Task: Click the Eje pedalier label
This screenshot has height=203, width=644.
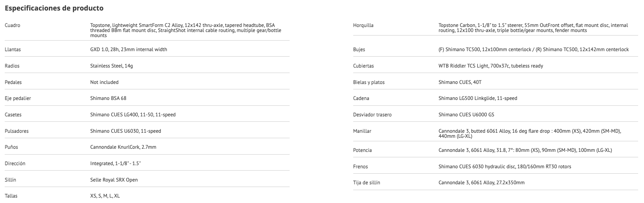Action: [x=18, y=98]
